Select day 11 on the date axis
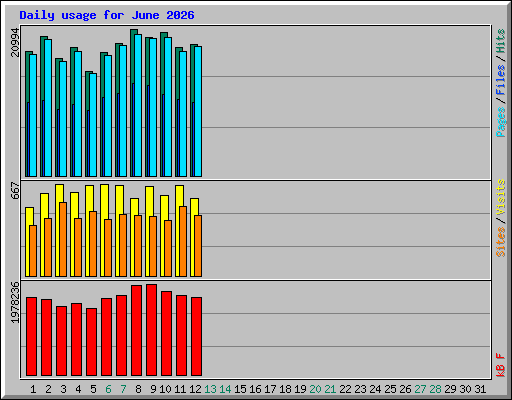The height and width of the screenshot is (400, 512). tap(180, 389)
